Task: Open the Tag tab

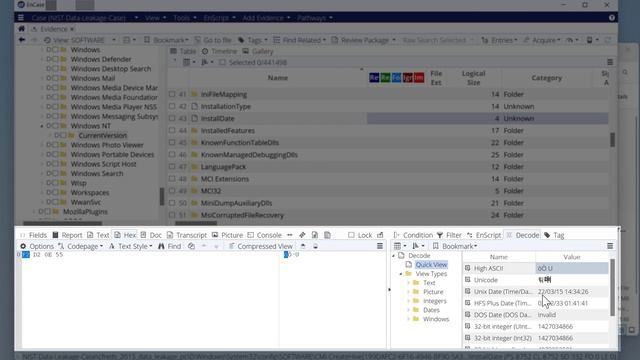Action: pos(554,235)
